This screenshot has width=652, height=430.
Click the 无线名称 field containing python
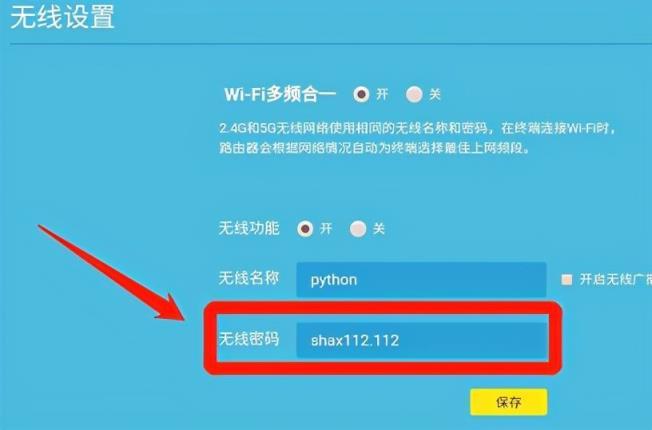click(x=421, y=280)
